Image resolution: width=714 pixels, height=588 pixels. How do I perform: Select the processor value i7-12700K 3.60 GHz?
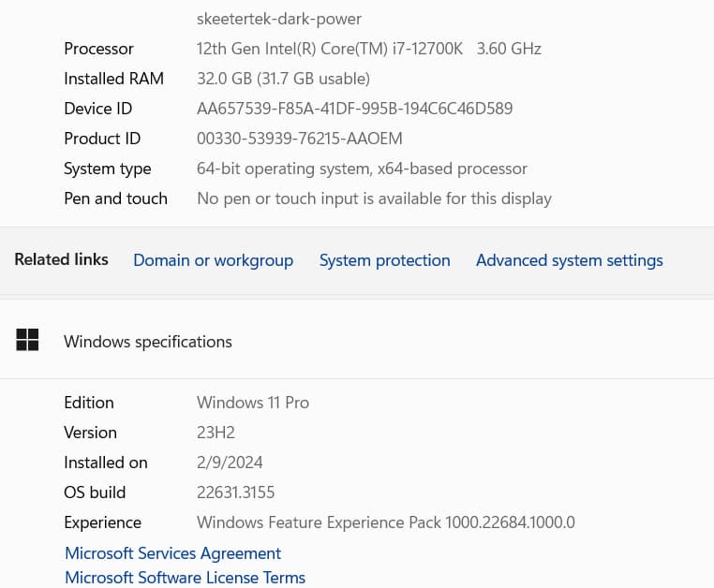pyautogui.click(x=369, y=49)
